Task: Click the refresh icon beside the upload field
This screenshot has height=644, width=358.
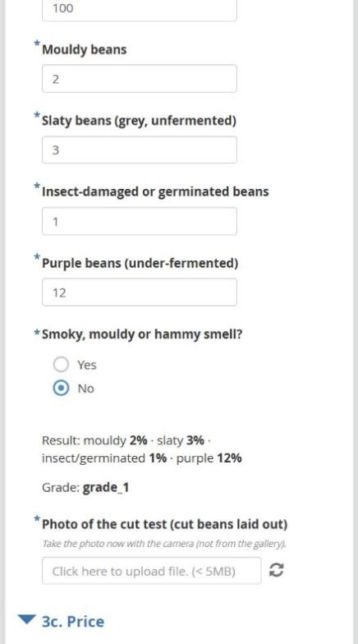Action: pos(276,570)
